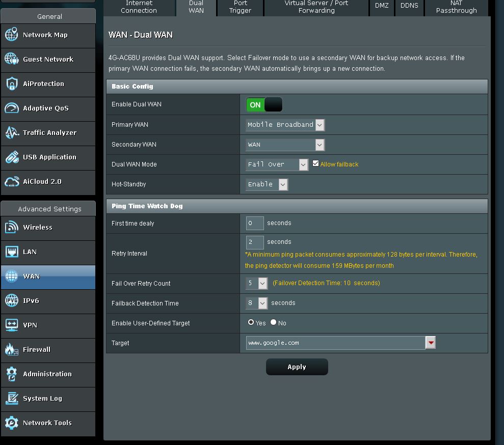Open the Administration settings page
504x445 pixels.
[47, 374]
